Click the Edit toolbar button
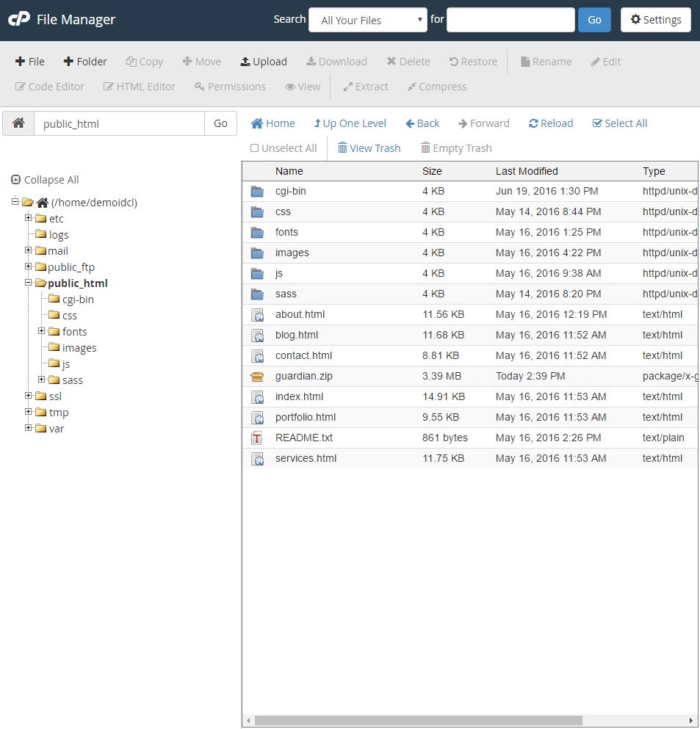The image size is (700, 729). tap(606, 62)
